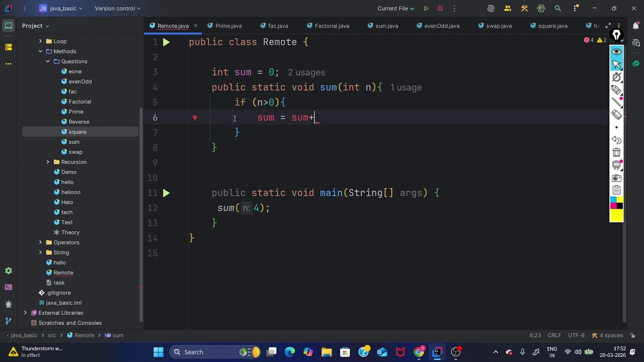Select the arrow cursor tool in annotation bar

pyautogui.click(x=616, y=64)
